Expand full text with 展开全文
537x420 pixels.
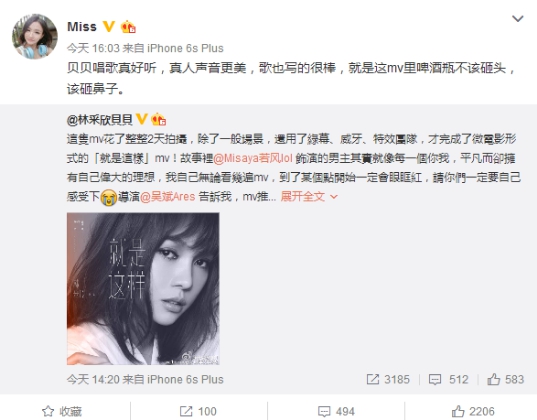303,197
